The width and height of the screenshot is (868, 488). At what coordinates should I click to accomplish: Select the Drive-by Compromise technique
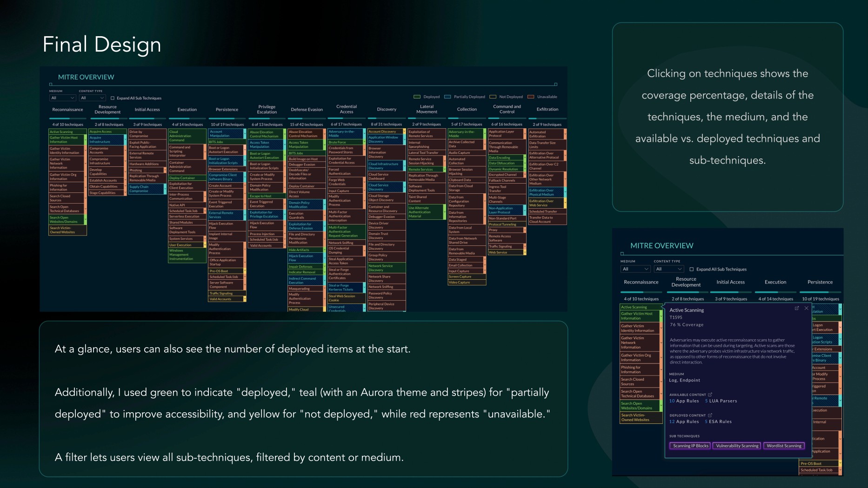tap(147, 134)
